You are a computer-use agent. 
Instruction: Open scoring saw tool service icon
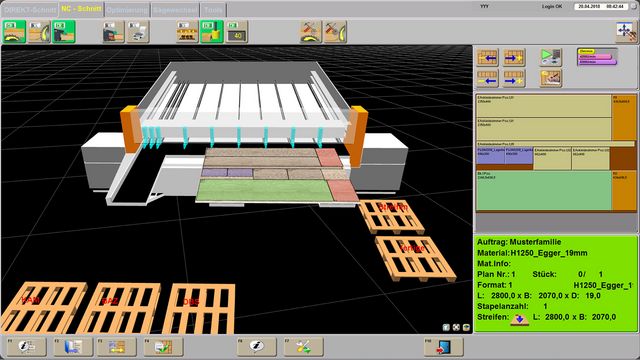[335, 32]
